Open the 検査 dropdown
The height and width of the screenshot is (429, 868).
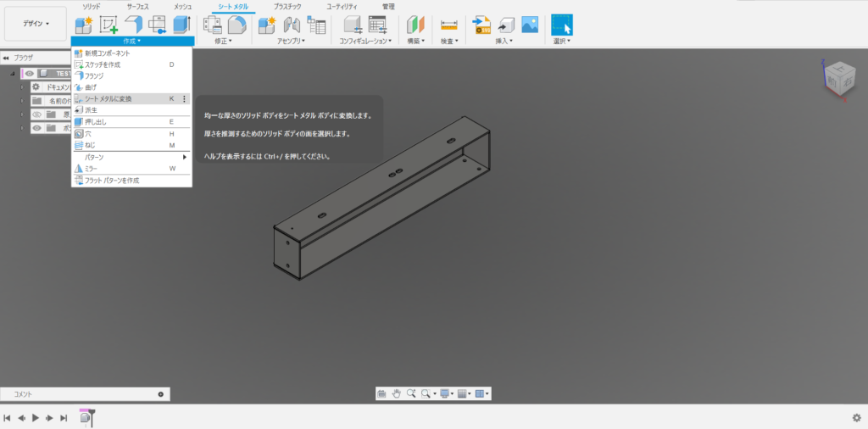coord(449,41)
